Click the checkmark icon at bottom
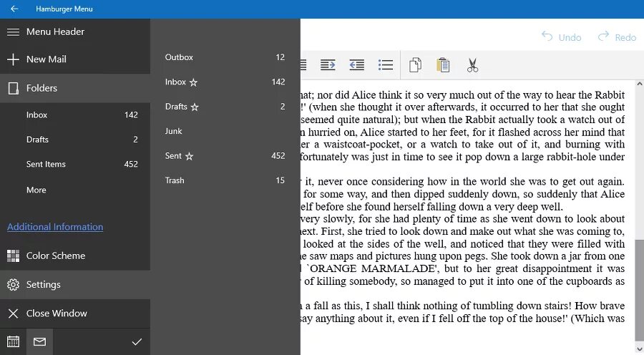Image resolution: width=644 pixels, height=355 pixels. [x=137, y=341]
